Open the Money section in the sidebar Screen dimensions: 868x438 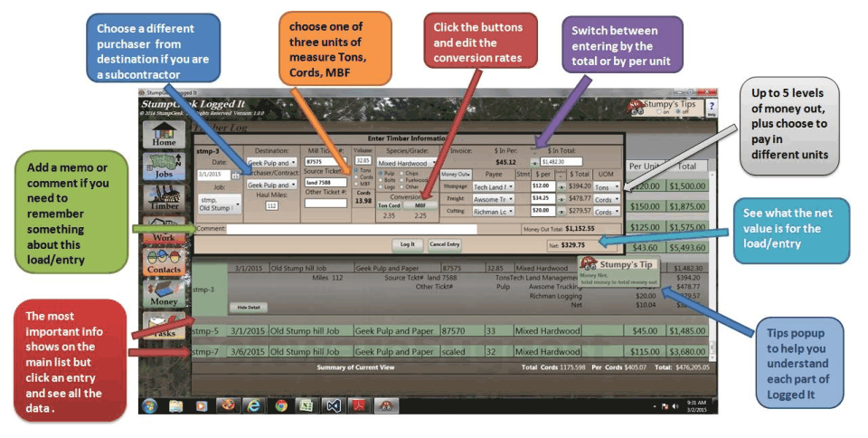[164, 293]
